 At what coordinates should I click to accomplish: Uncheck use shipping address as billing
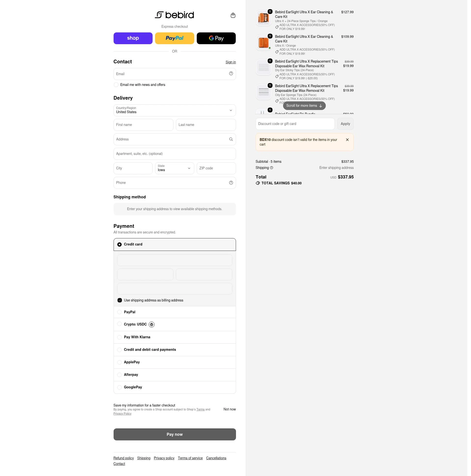pos(119,300)
